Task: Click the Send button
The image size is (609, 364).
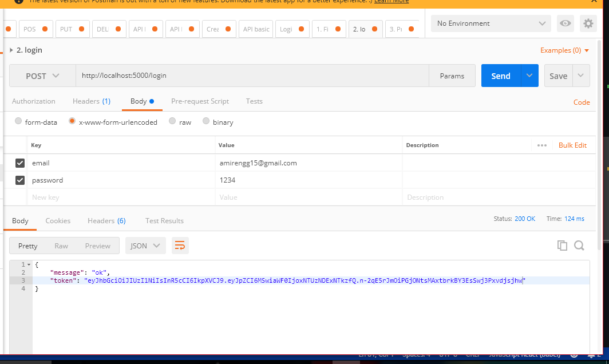Action: click(500, 75)
